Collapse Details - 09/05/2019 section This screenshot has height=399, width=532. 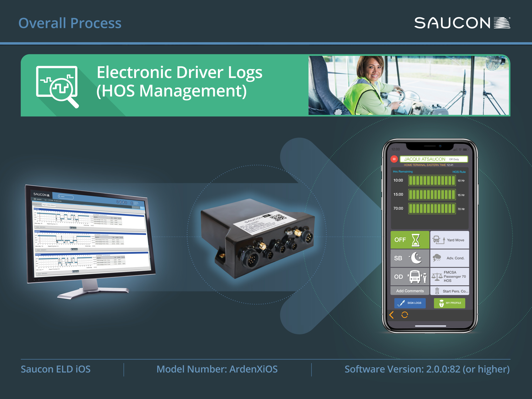(x=42, y=274)
